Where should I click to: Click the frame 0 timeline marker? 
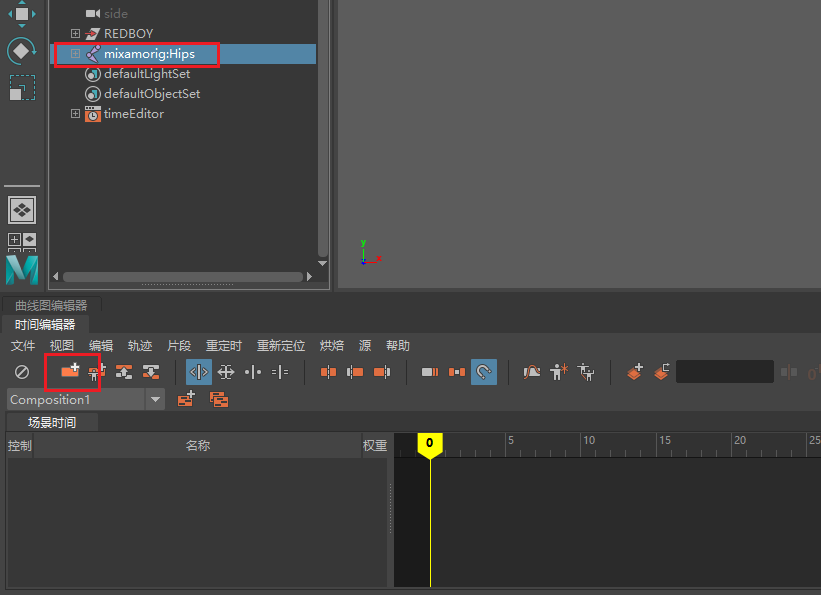pos(430,443)
